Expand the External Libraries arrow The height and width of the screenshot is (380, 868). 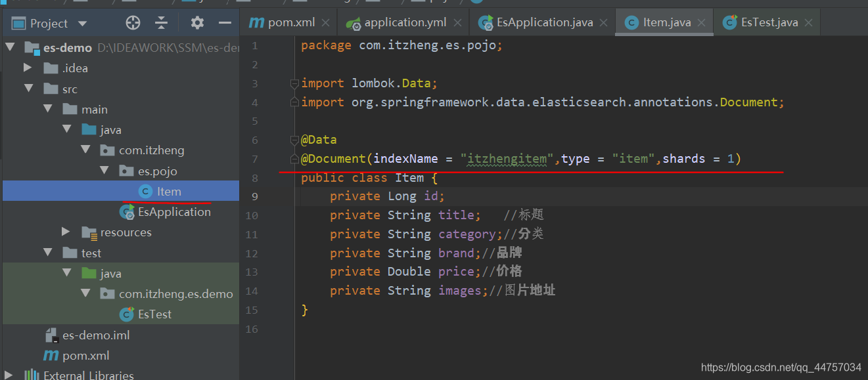pos(9,375)
